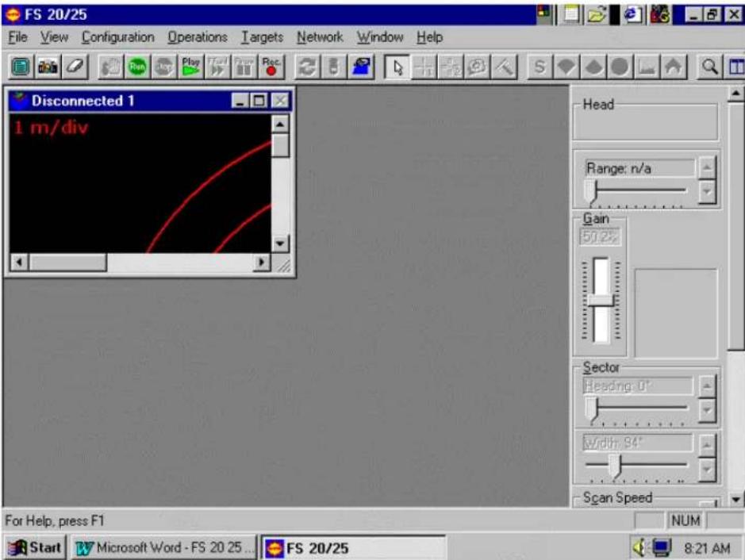Click the Heading value field
The width and height of the screenshot is (745, 560).
(638, 385)
